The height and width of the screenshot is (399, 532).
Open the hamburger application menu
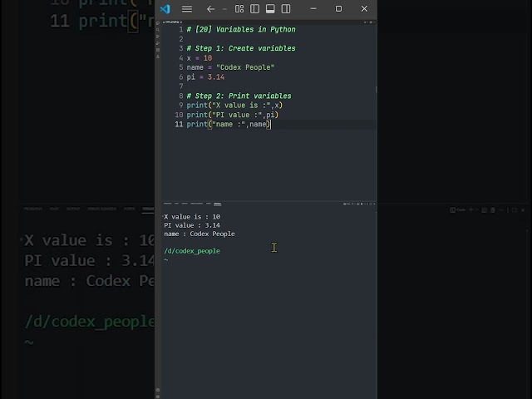point(187,9)
